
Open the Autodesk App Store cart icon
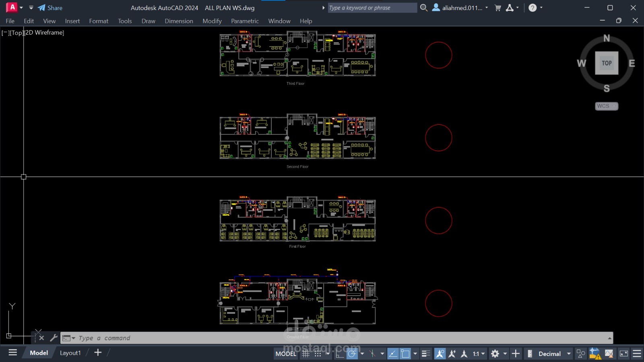point(498,8)
